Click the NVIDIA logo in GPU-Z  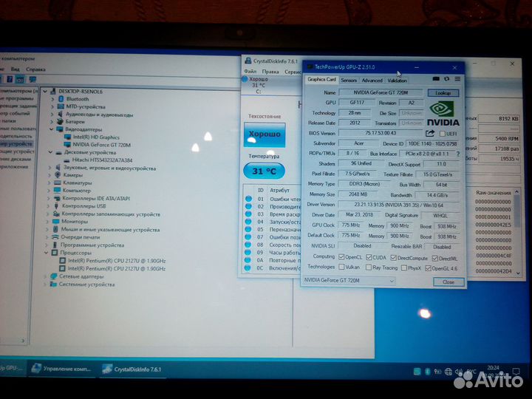click(443, 114)
